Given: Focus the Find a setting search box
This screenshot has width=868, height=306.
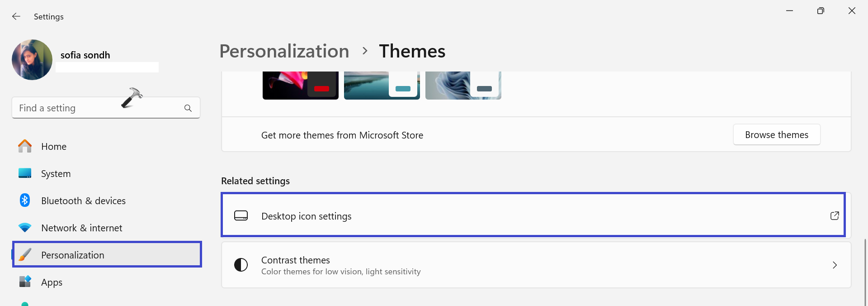Looking at the screenshot, I should [x=97, y=108].
